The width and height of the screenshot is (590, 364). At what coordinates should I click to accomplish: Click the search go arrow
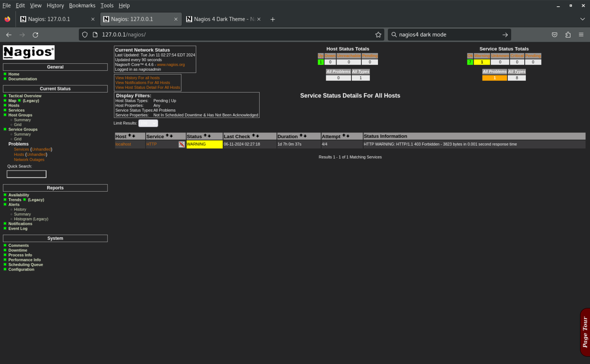point(505,35)
